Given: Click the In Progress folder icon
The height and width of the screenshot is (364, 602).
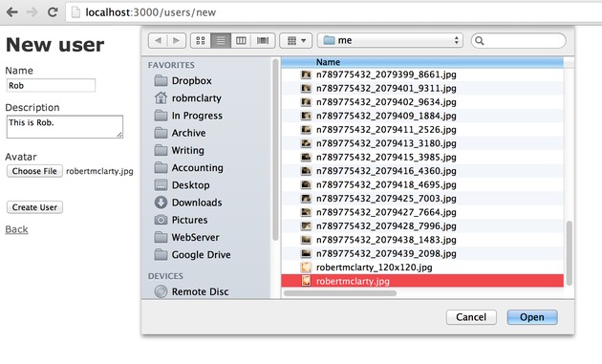Looking at the screenshot, I should [161, 116].
